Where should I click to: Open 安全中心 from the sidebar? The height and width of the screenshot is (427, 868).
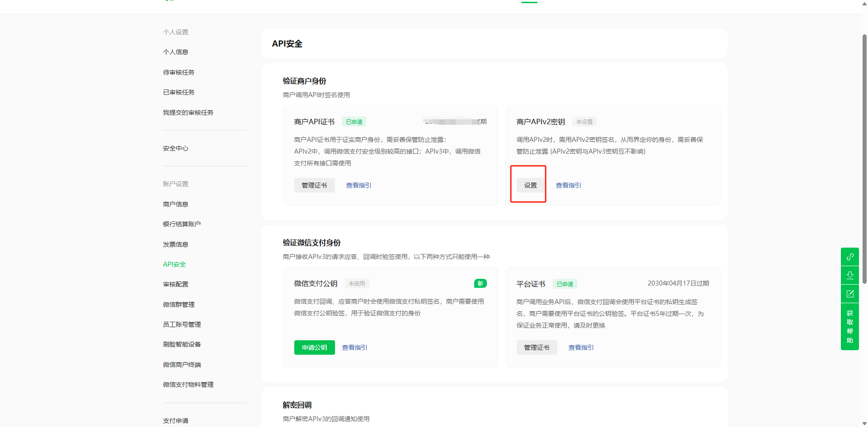coord(175,148)
